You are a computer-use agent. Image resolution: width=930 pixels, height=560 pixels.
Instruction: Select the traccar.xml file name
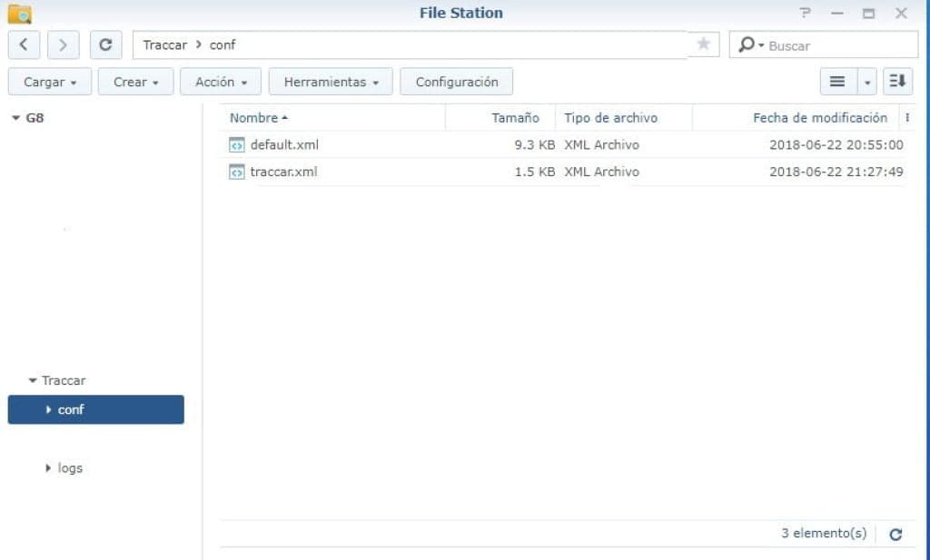pyautogui.click(x=283, y=172)
